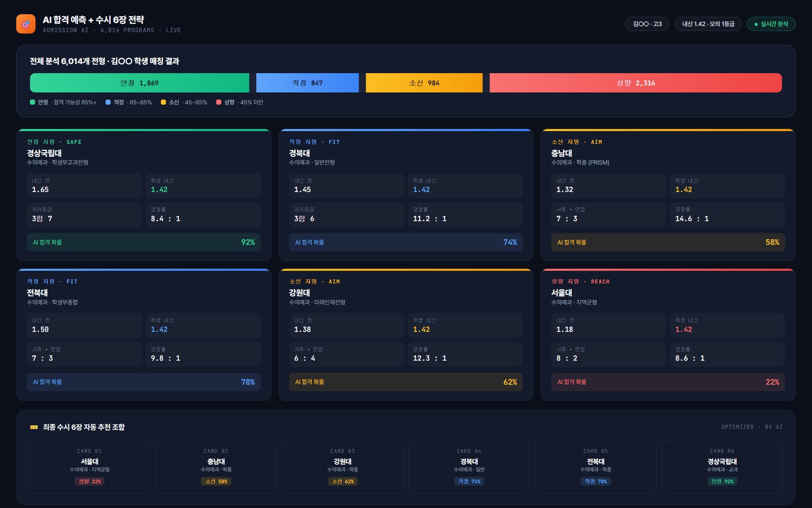Click the 내신 컷 value 1.38
812x508 pixels.
pos(302,329)
